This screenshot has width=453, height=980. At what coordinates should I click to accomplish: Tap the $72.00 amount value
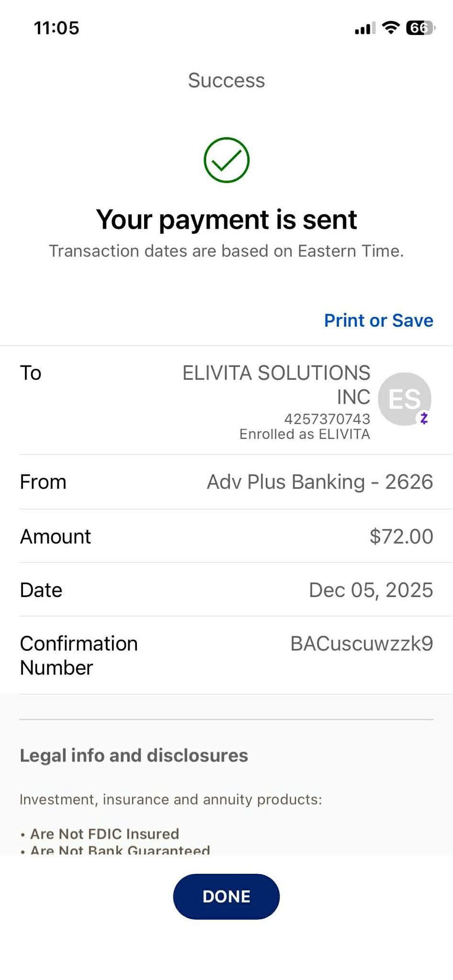click(401, 536)
